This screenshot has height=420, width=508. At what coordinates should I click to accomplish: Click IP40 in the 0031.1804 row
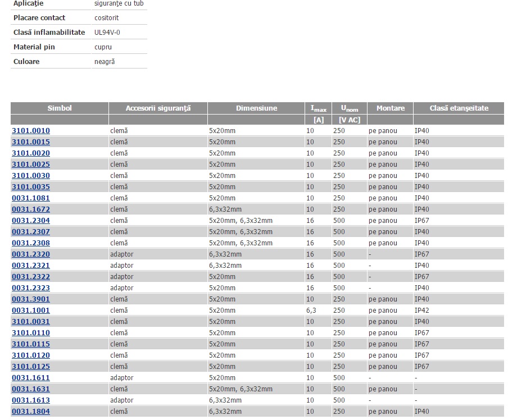422,411
